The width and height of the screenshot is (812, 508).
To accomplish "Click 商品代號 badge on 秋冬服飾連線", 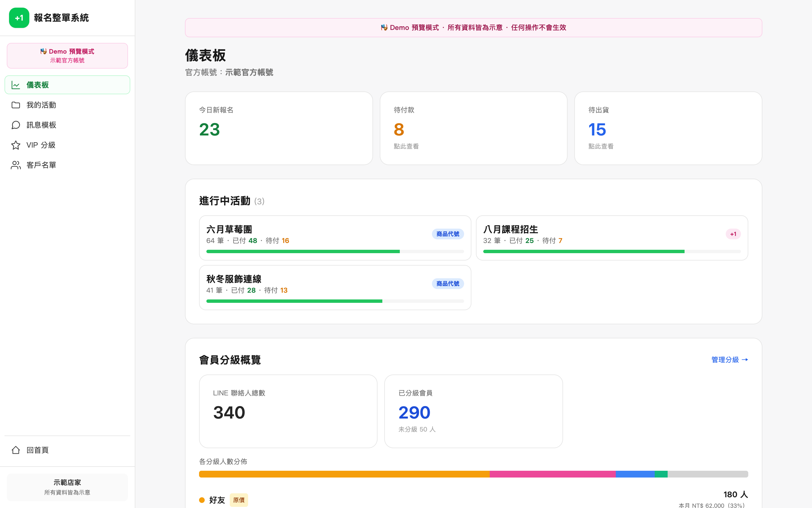I will pos(448,284).
